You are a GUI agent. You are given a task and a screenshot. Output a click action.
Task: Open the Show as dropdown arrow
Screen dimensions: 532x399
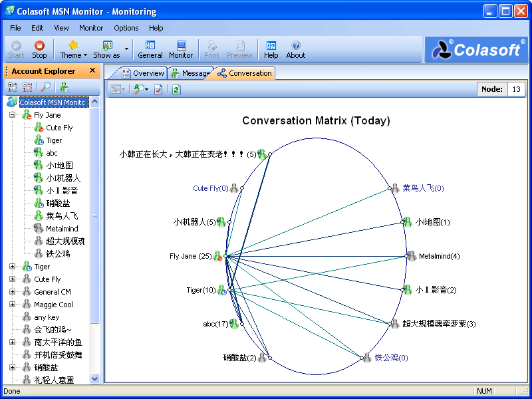coord(126,49)
